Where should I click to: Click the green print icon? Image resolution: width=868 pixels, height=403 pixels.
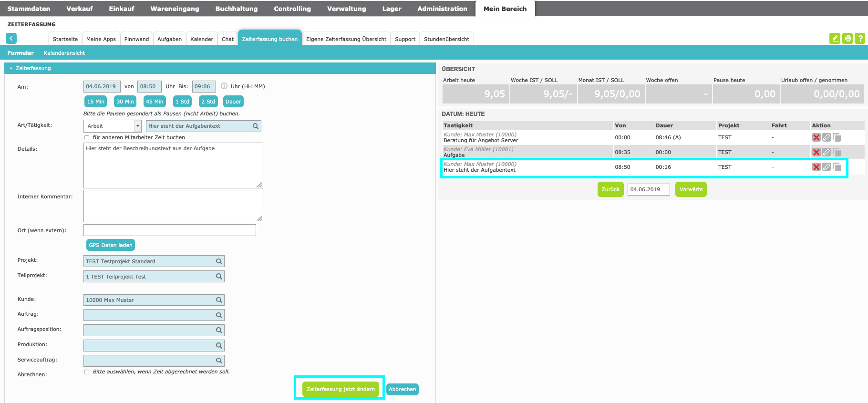847,39
